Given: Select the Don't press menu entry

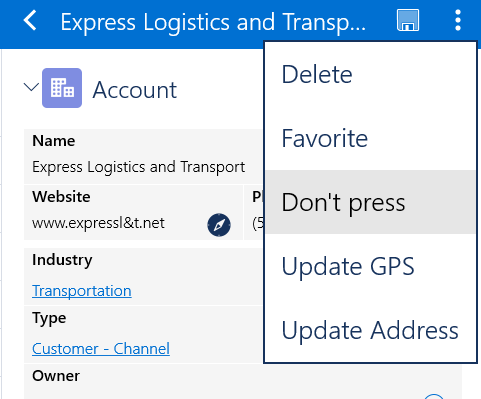Looking at the screenshot, I should tap(370, 202).
